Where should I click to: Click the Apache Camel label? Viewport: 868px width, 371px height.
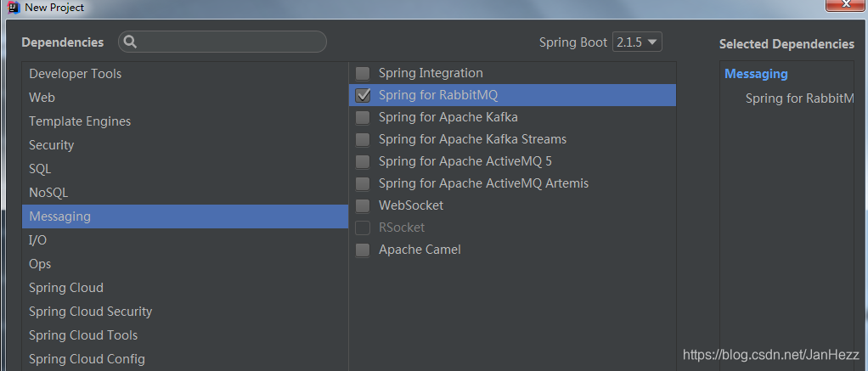(x=420, y=250)
